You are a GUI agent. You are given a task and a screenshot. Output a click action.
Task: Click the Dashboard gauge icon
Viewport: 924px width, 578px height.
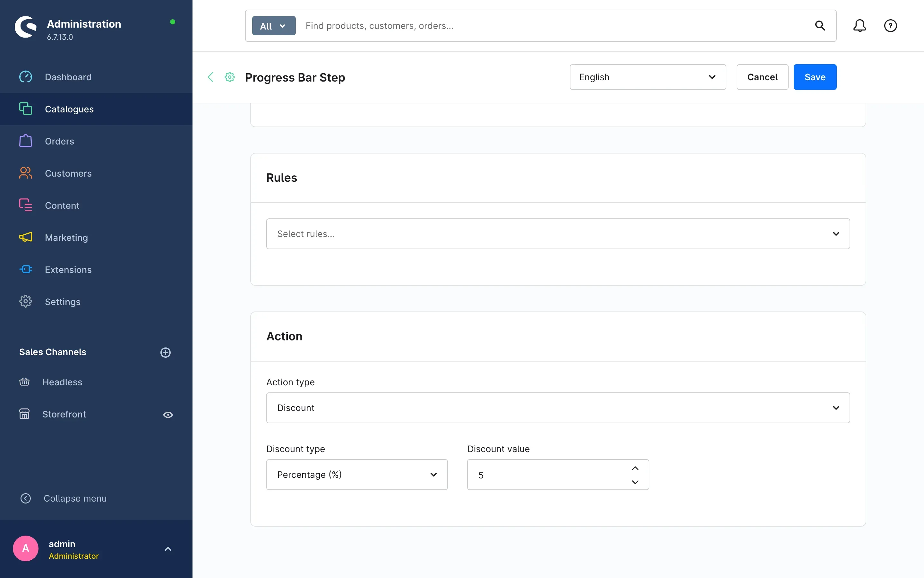(x=26, y=77)
